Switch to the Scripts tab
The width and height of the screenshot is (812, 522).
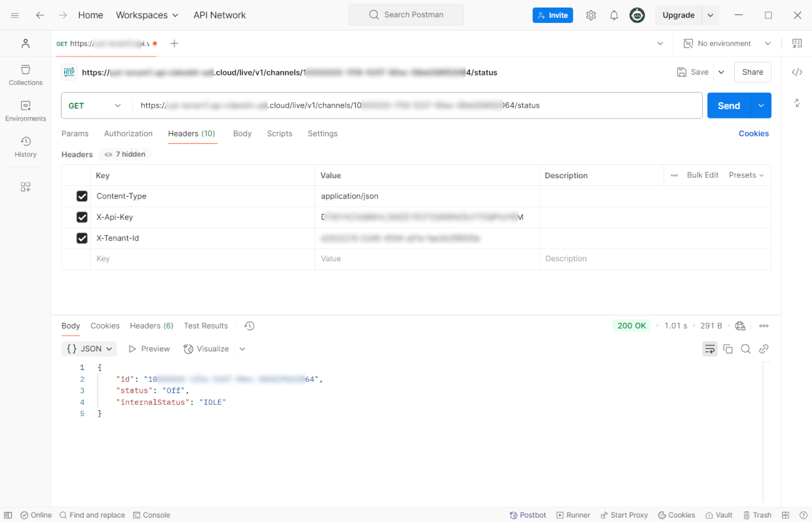point(280,134)
